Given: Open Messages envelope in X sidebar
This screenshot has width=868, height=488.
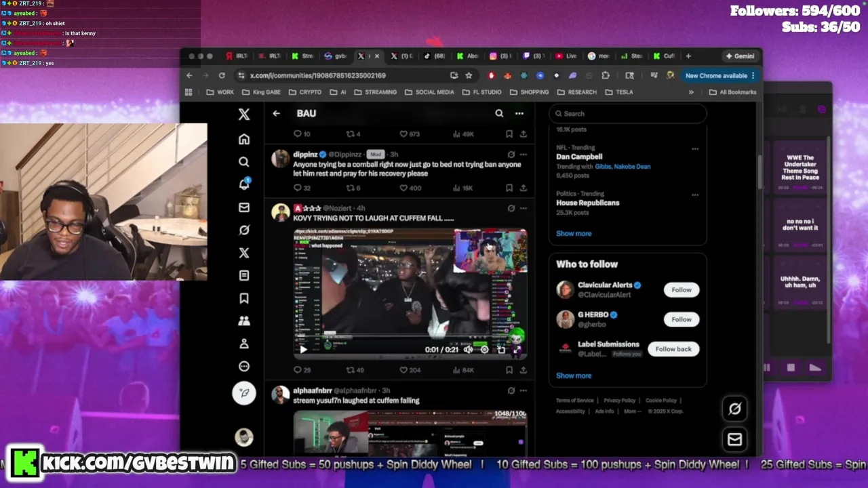Looking at the screenshot, I should pos(244,207).
